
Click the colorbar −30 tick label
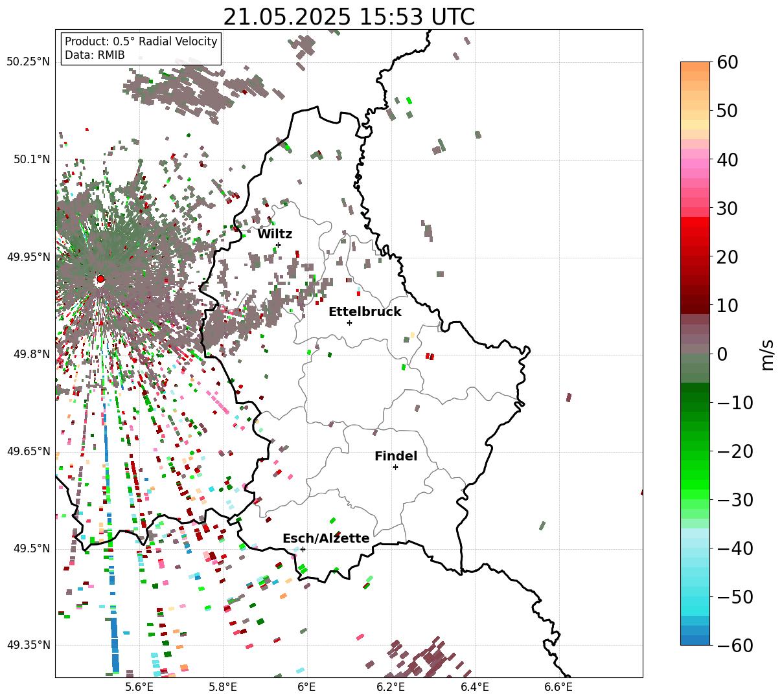click(x=735, y=500)
